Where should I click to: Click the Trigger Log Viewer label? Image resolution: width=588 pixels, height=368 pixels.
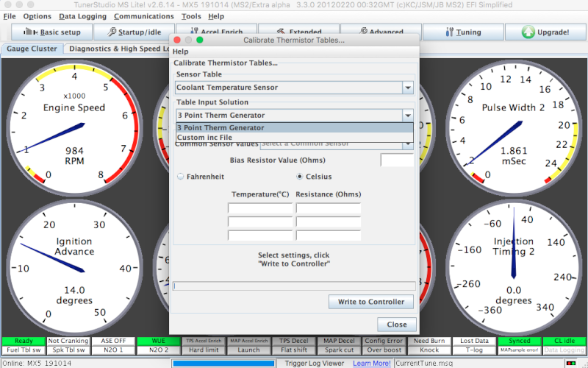tap(315, 363)
